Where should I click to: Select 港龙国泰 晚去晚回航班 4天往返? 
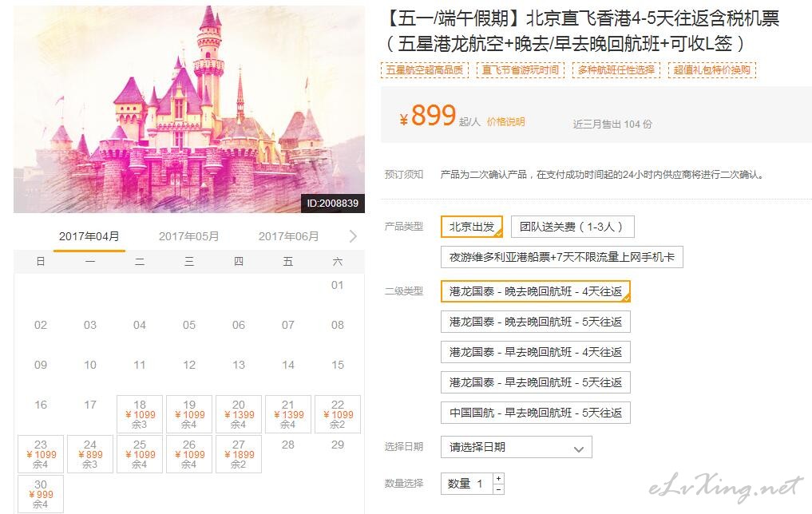[536, 291]
